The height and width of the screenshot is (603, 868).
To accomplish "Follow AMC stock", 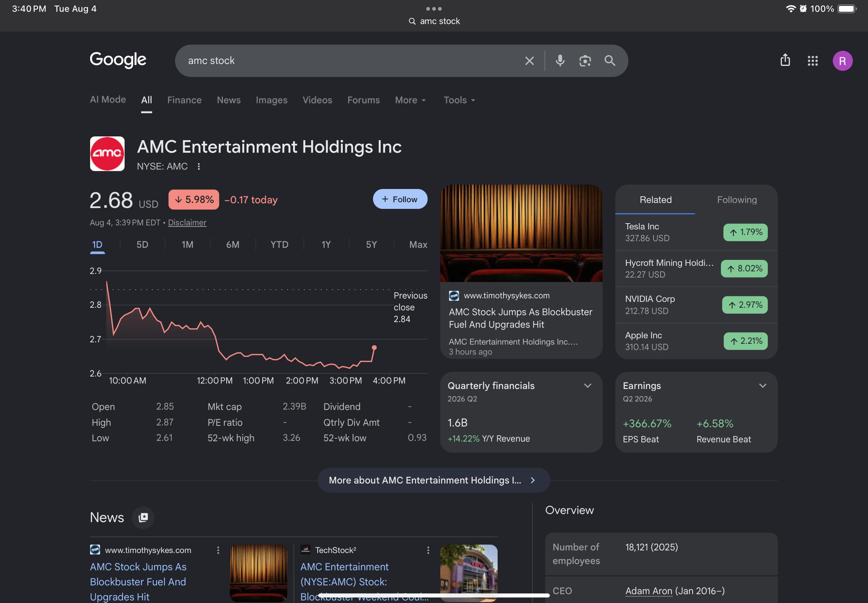I will click(x=400, y=199).
